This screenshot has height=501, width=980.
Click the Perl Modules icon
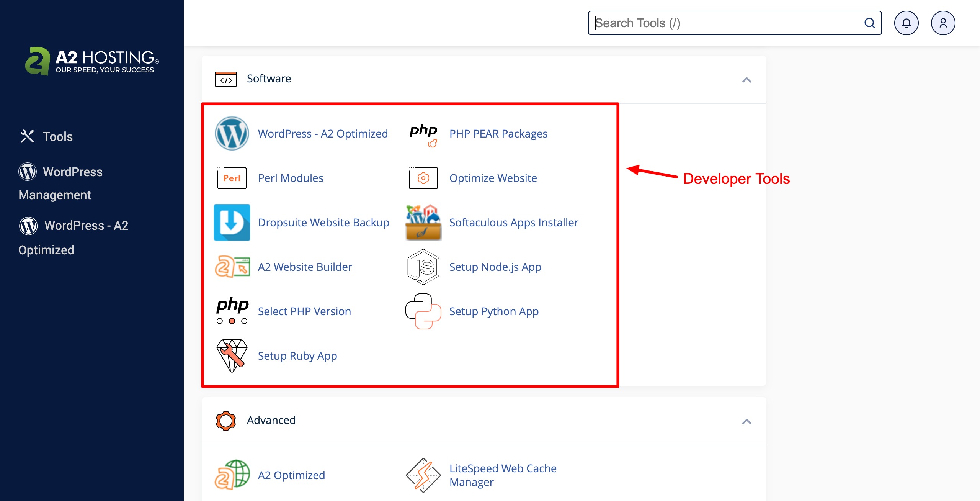coord(232,178)
